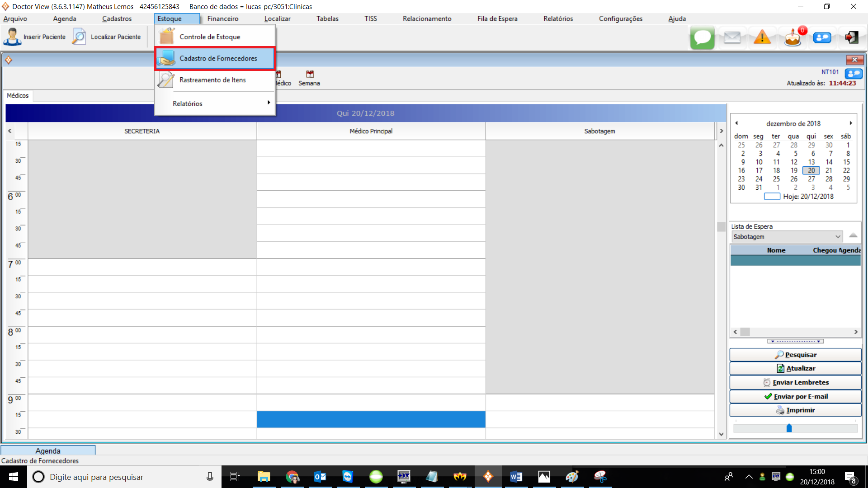Go to next month in calendar
868x488 pixels.
850,123
